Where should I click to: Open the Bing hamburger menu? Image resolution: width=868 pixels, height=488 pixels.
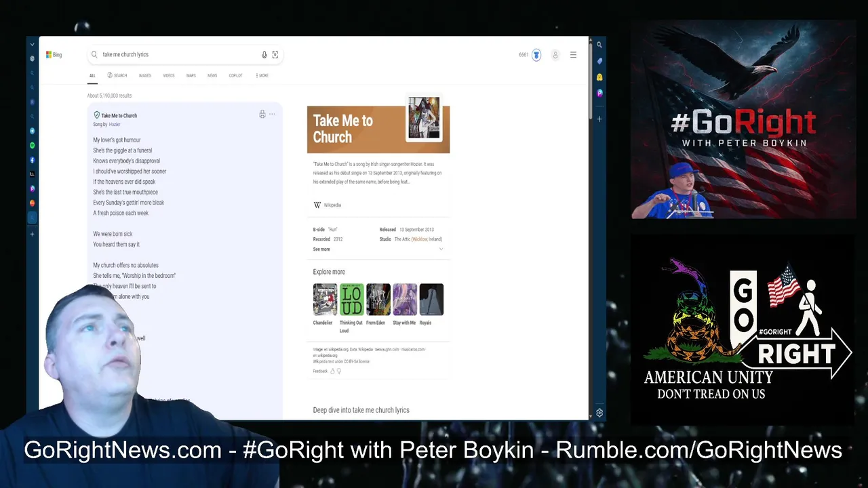tap(573, 55)
